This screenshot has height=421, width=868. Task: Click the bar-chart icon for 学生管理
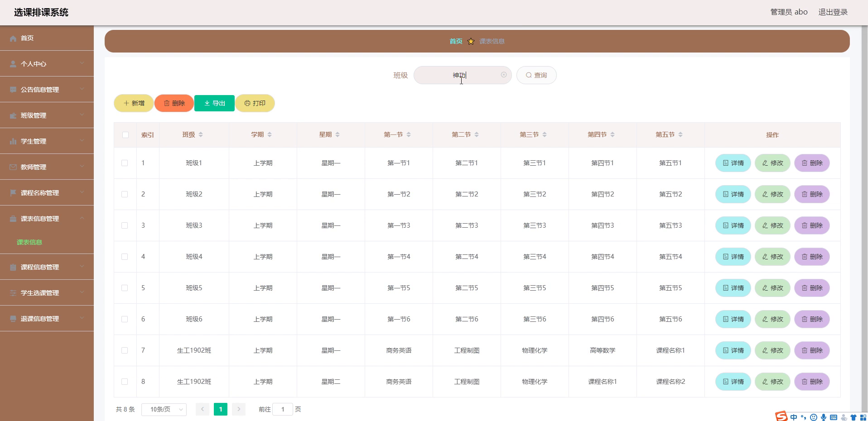(13, 142)
